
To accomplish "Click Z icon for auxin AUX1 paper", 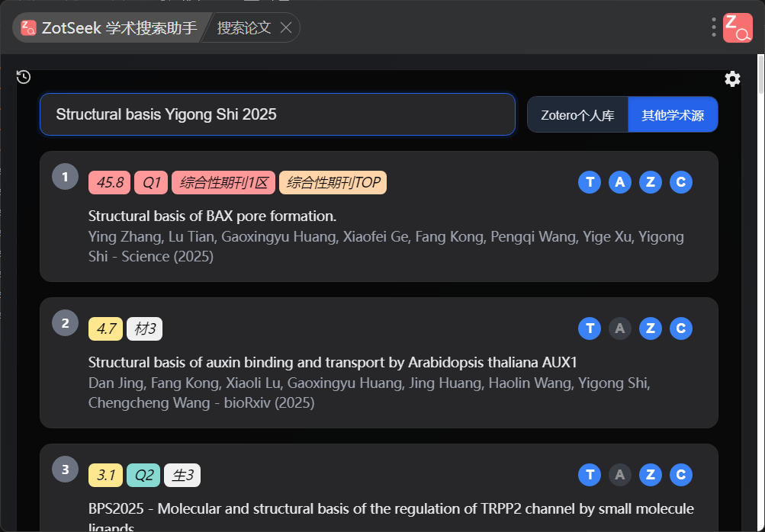I will (651, 328).
